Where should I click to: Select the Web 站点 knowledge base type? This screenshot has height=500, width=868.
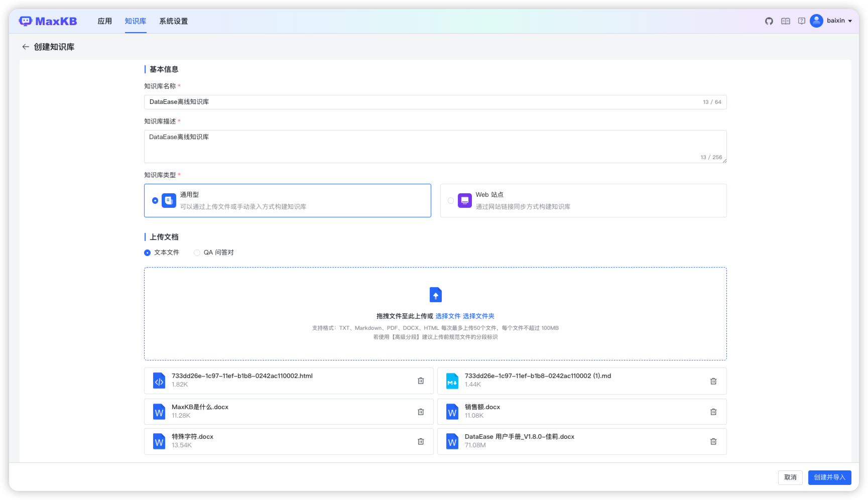coord(450,200)
